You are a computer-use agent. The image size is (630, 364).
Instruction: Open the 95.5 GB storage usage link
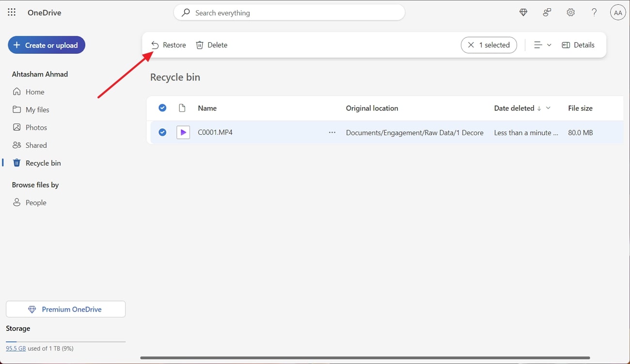point(16,348)
